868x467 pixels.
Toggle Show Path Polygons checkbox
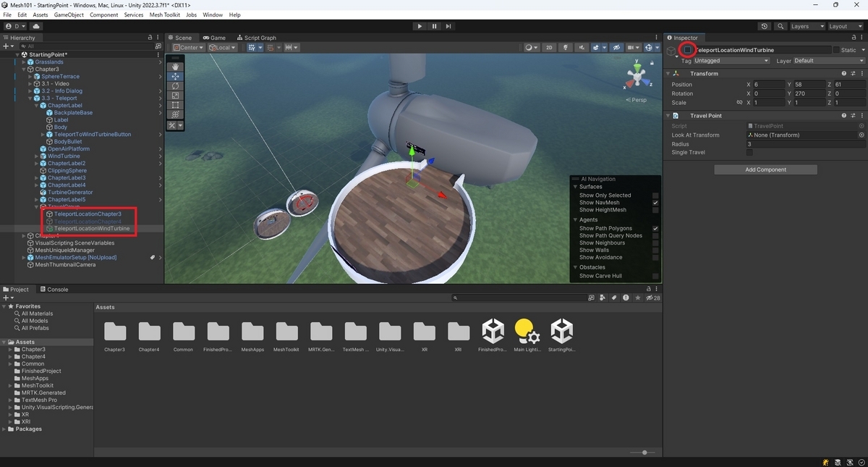click(x=655, y=228)
